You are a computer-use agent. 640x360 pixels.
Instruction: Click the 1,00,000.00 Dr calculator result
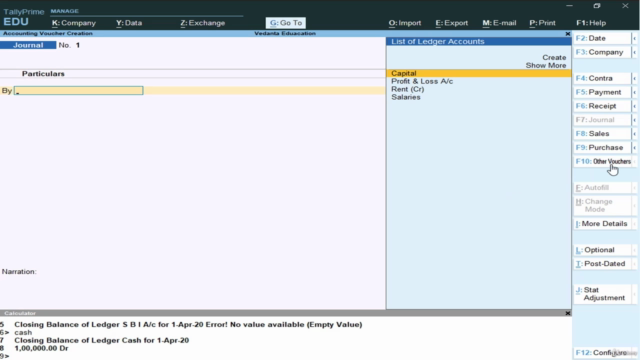tap(41, 348)
